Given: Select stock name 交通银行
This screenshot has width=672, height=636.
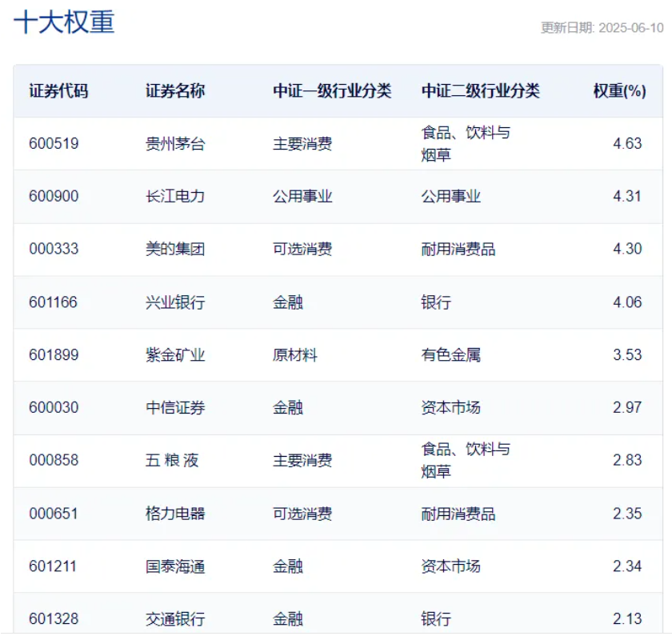Looking at the screenshot, I should point(175,619).
